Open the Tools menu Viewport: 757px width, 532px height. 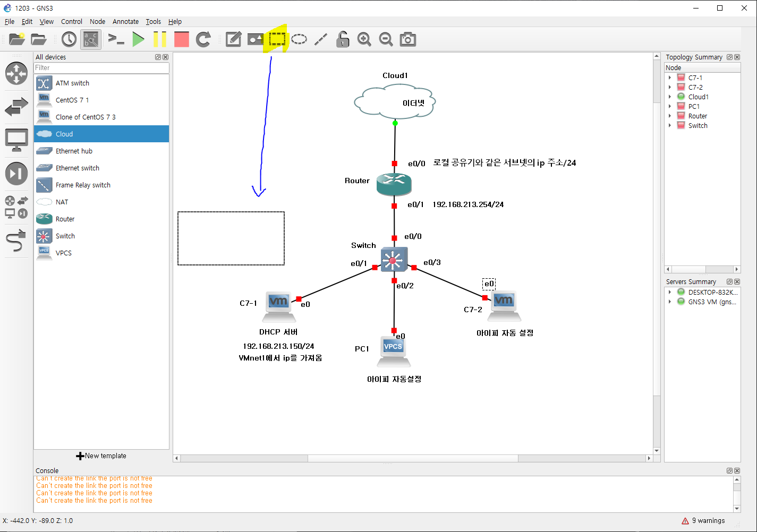tap(154, 21)
